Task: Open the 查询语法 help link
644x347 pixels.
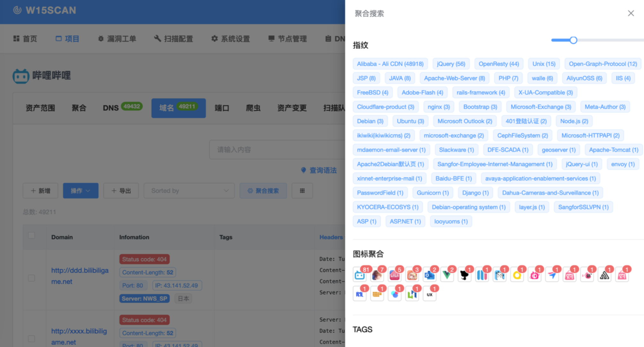Action: [x=319, y=170]
